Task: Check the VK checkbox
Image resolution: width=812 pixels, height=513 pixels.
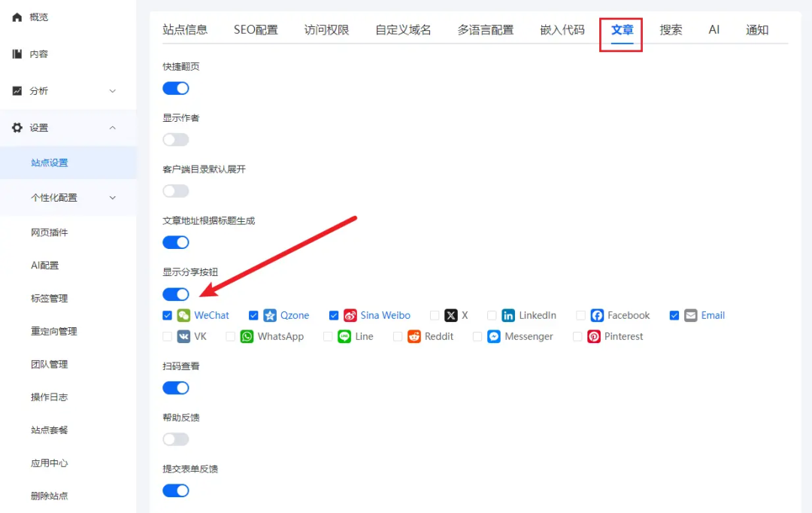Action: point(167,336)
